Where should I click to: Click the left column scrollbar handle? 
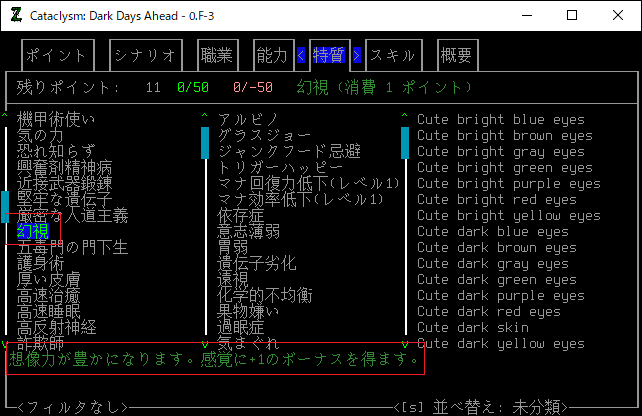point(5,207)
